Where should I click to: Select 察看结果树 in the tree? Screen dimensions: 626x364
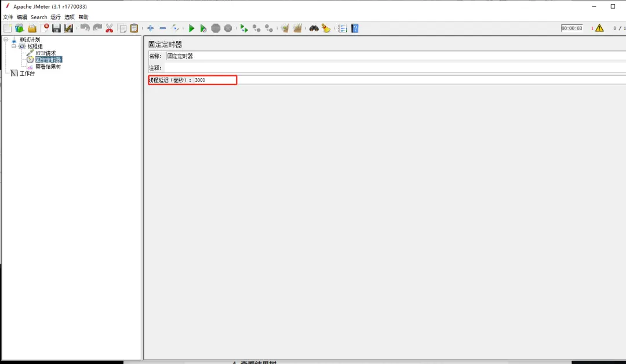(x=48, y=67)
